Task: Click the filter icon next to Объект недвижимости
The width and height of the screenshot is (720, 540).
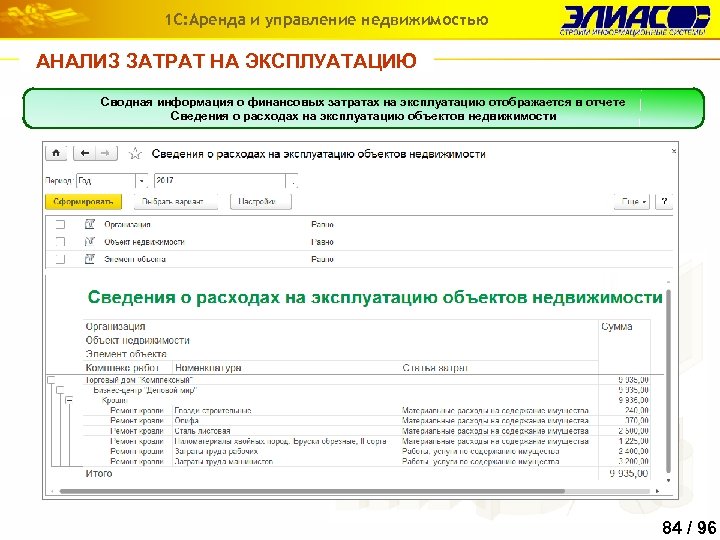Action: click(x=90, y=242)
